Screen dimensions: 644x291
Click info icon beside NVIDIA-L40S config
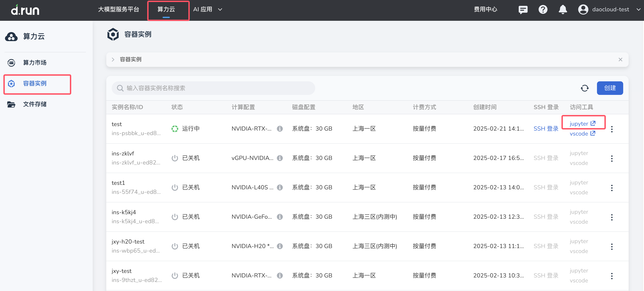click(x=280, y=187)
